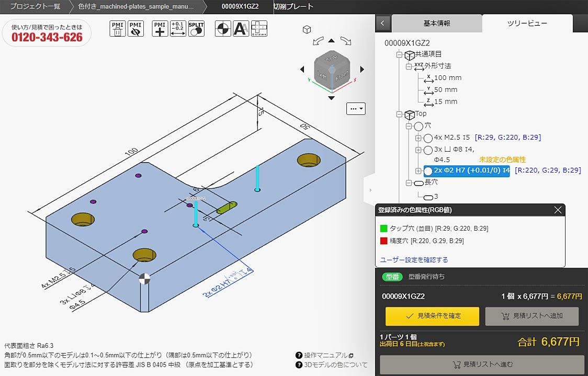The width and height of the screenshot is (588, 376).
Task: Toggle PMI visibility with the eye icon
Action: coord(136,29)
